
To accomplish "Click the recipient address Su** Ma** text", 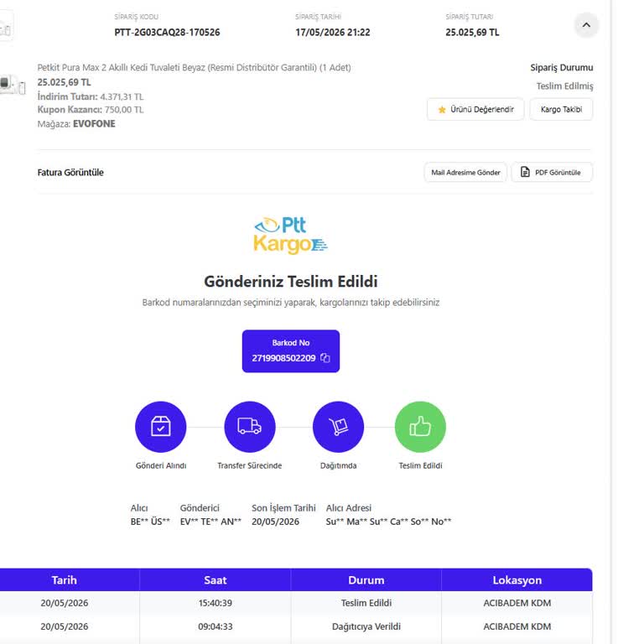I will (388, 522).
